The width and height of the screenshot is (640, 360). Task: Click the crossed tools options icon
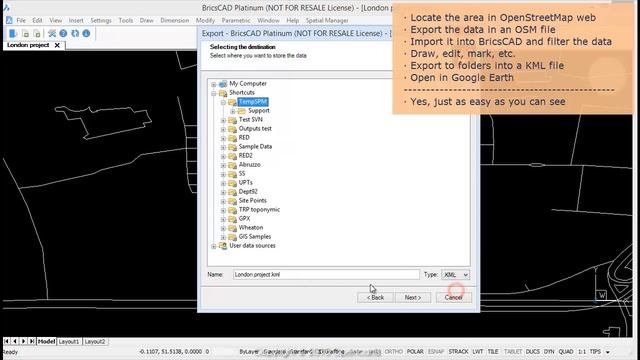tap(52, 33)
